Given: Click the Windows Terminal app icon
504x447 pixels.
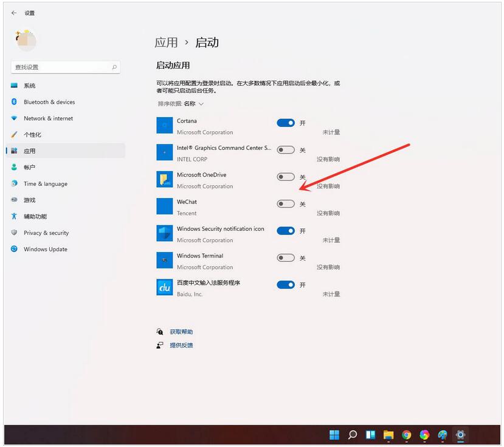Looking at the screenshot, I should pyautogui.click(x=165, y=260).
